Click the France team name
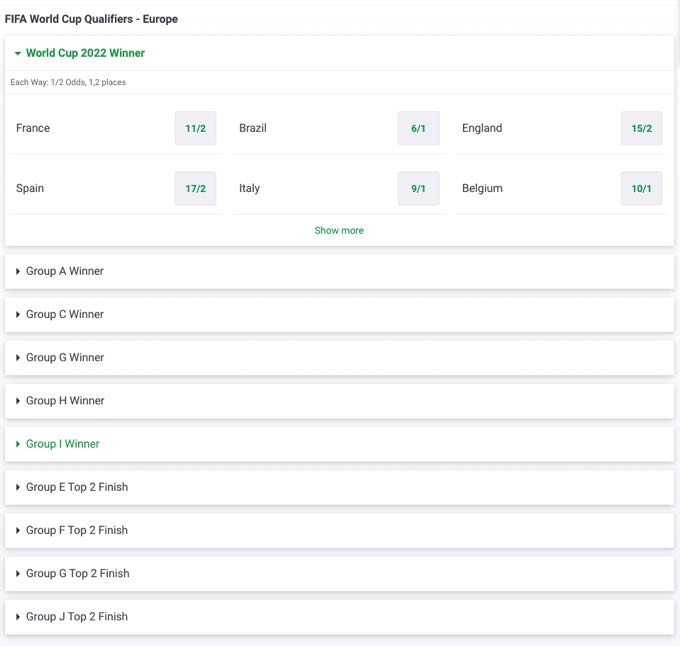 coord(33,128)
